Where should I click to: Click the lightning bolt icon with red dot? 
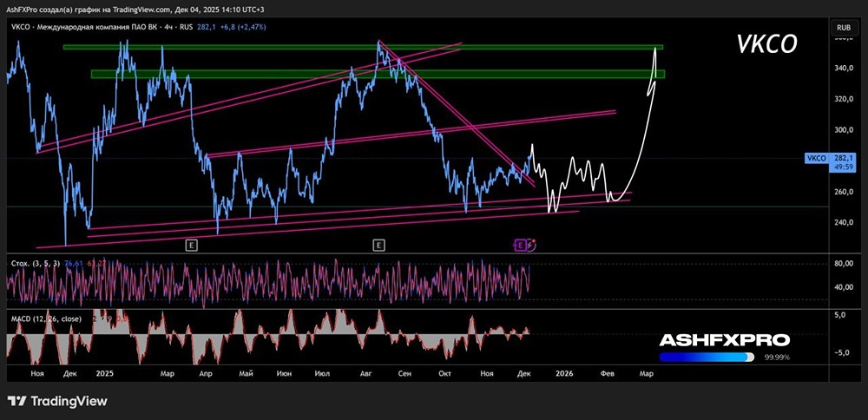point(531,245)
